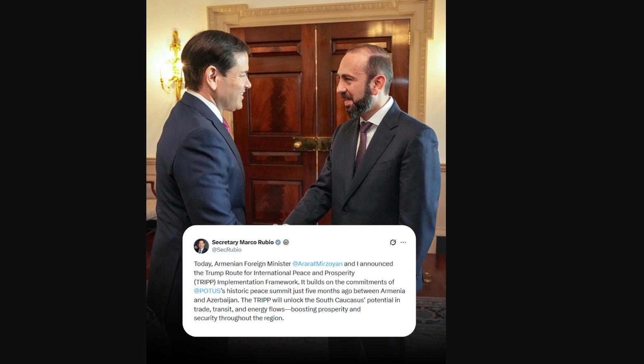Screen dimensions: 644x364
Task: Click the text "security throughout the region."
Action: (x=239, y=318)
